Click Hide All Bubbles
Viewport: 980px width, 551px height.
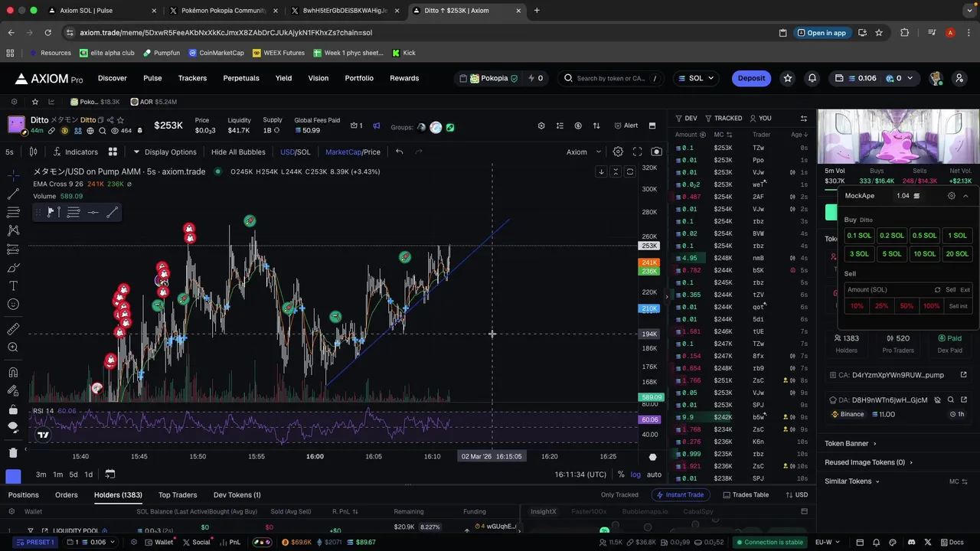[238, 152]
